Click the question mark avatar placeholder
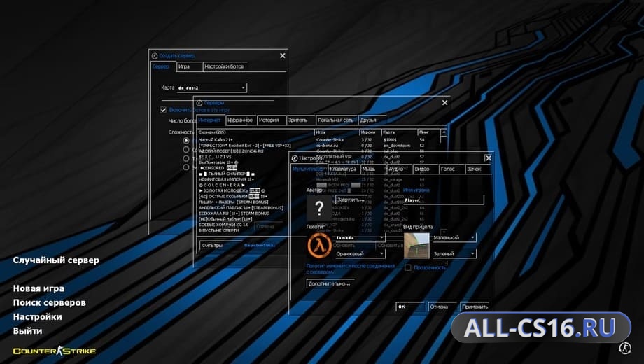Viewport: 644px width, 364px height. coord(319,209)
